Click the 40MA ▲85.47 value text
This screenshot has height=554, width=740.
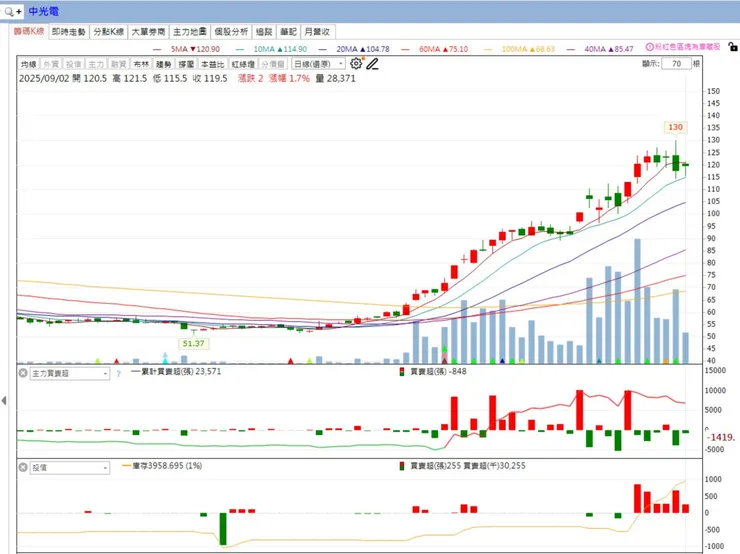pyautogui.click(x=609, y=49)
